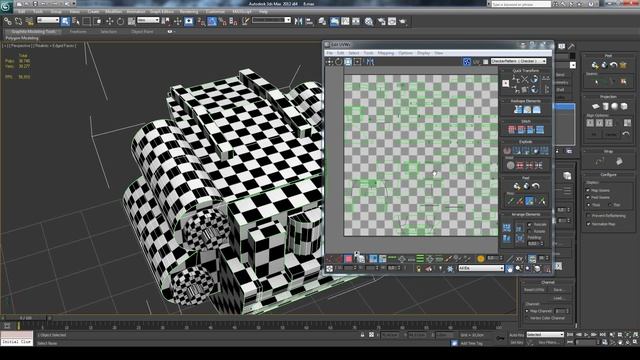Click Fit button in Align Options
This screenshot has width=640, height=360.
594,134
